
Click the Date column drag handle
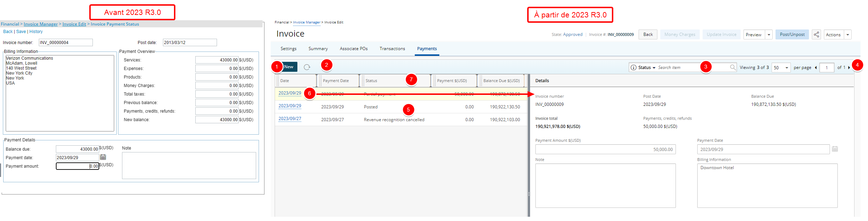click(278, 81)
